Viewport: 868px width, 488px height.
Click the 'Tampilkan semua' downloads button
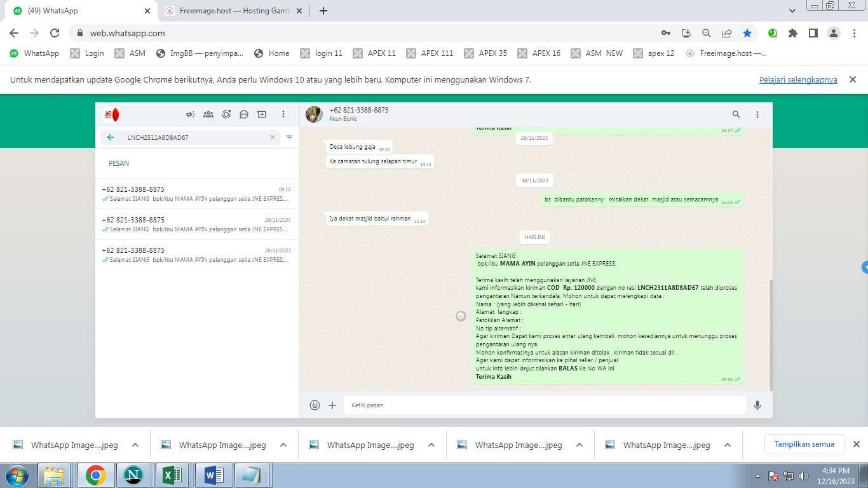pyautogui.click(x=804, y=444)
